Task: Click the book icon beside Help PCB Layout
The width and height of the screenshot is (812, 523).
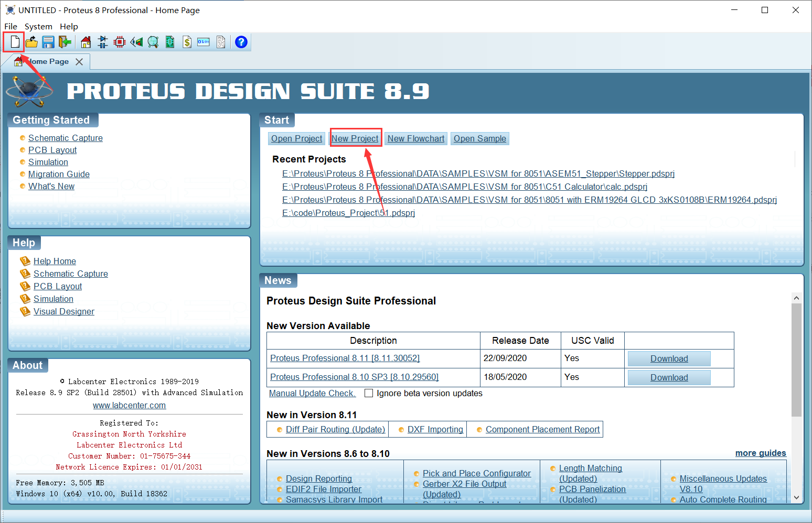Action: coord(25,286)
